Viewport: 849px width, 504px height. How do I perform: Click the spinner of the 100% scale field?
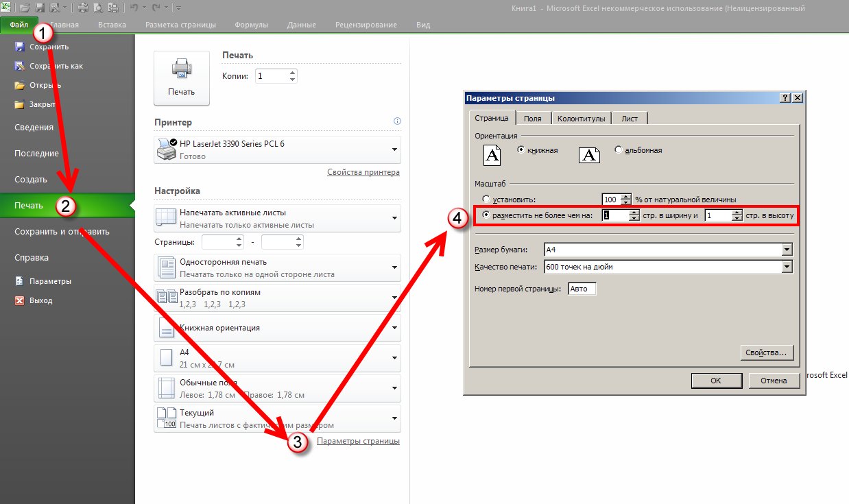pos(625,200)
